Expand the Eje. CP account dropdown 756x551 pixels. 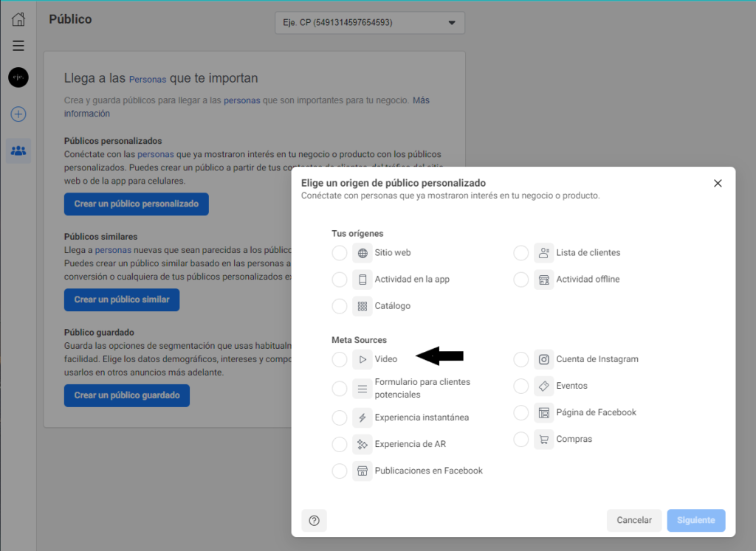[x=369, y=23]
